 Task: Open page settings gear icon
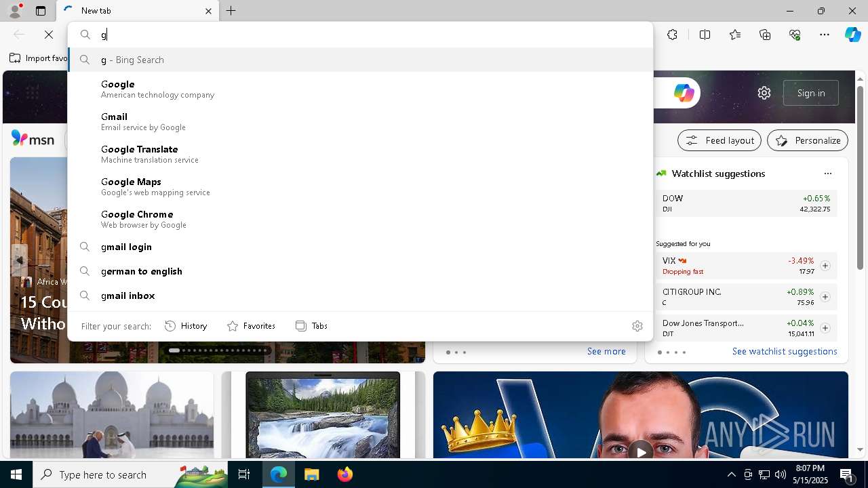764,93
